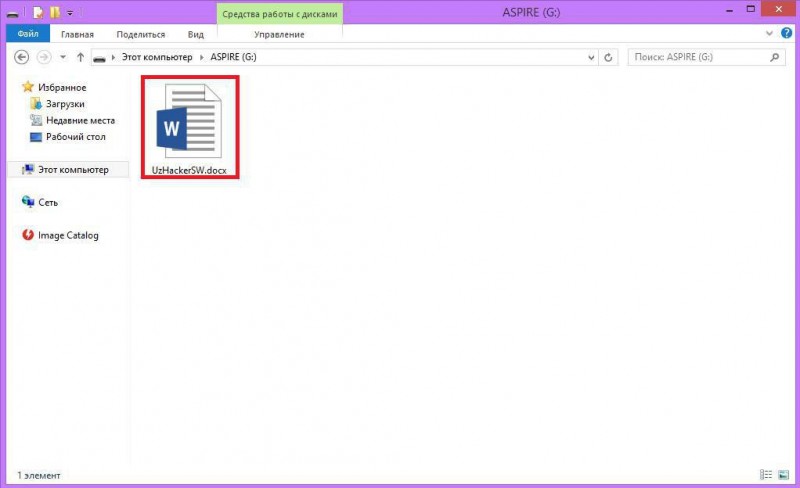Click the network icon beside 'Сеть'
800x488 pixels.
click(28, 202)
